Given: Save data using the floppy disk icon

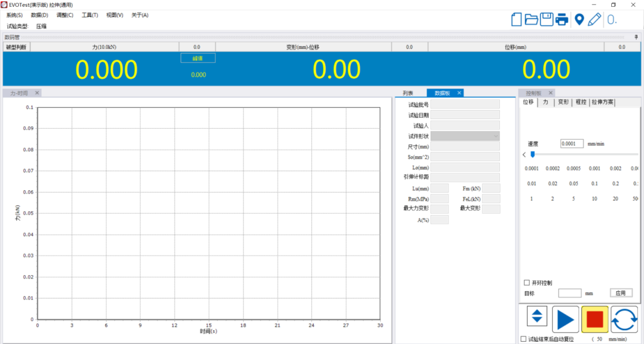Looking at the screenshot, I should coord(546,19).
